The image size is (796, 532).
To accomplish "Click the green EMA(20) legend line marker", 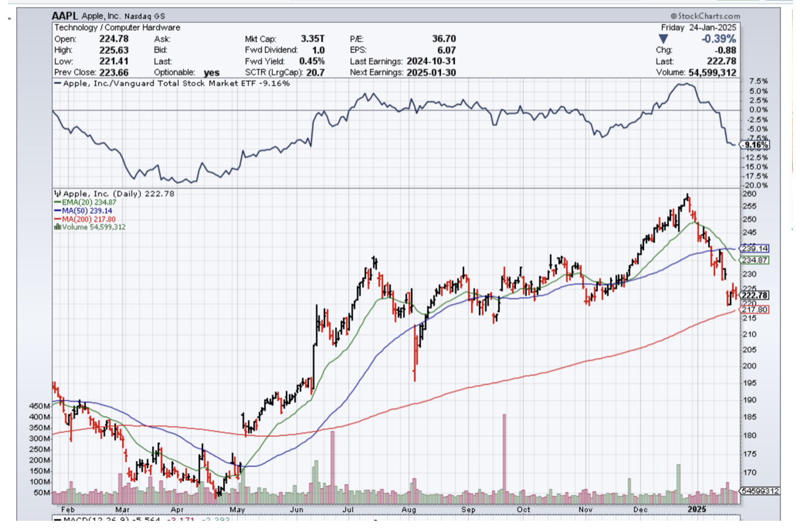I will [57, 202].
